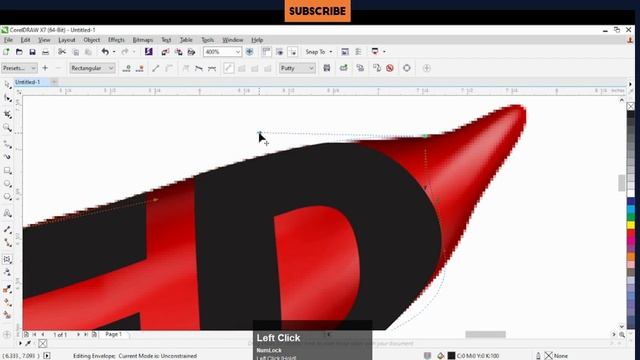Viewport: 640px width, 360px height.
Task: Click the Import icon
Action: (x=165, y=52)
